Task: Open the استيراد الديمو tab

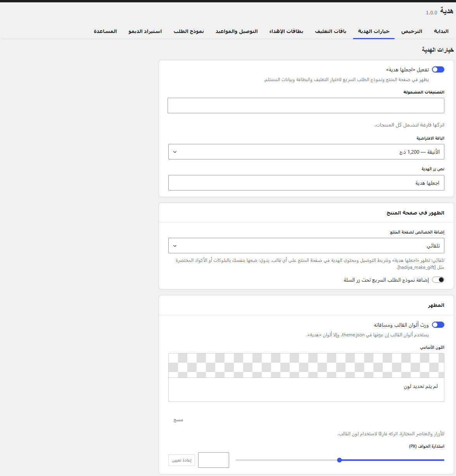Action: 145,31
